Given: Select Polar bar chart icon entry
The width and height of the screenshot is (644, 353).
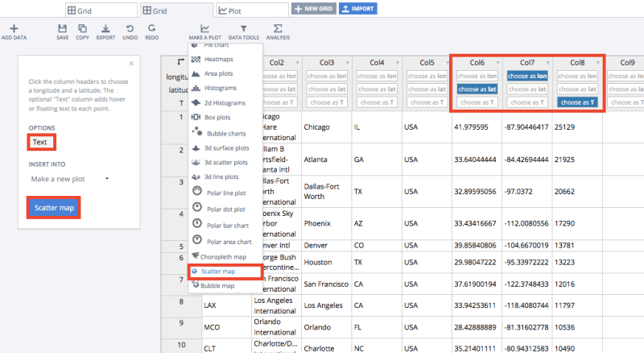Looking at the screenshot, I should pyautogui.click(x=197, y=223).
